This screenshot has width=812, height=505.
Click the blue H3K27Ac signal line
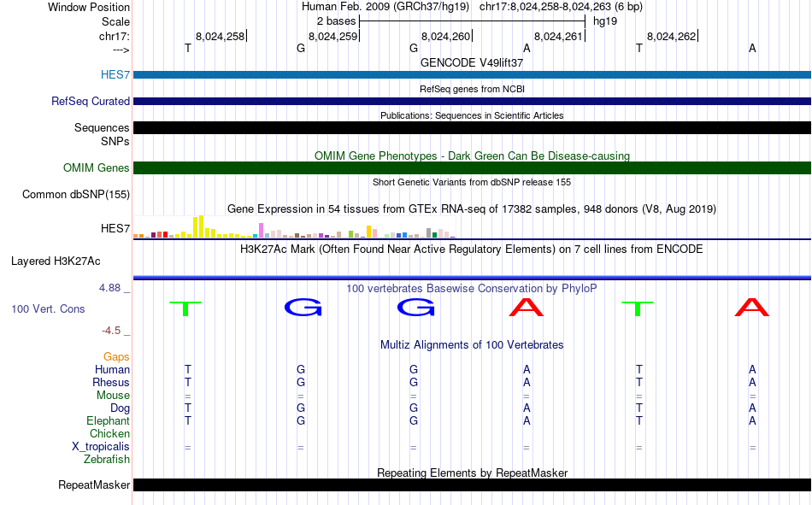(x=472, y=278)
